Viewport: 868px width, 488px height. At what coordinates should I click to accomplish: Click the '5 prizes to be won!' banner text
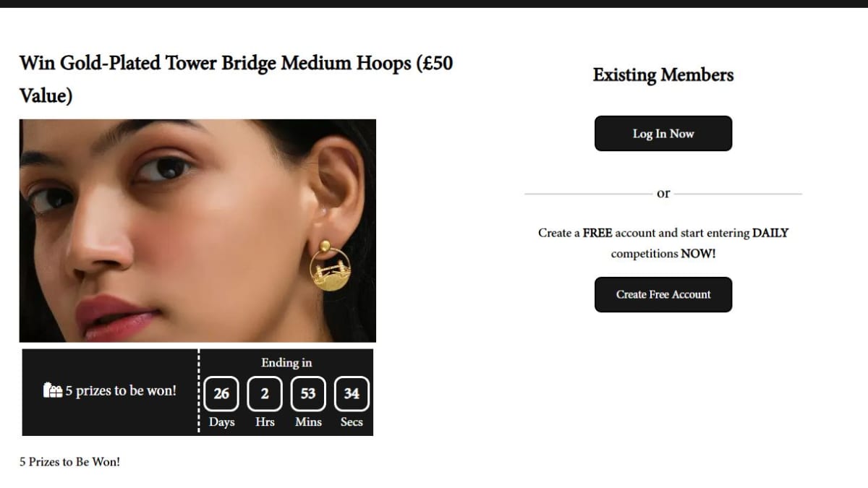(x=121, y=390)
